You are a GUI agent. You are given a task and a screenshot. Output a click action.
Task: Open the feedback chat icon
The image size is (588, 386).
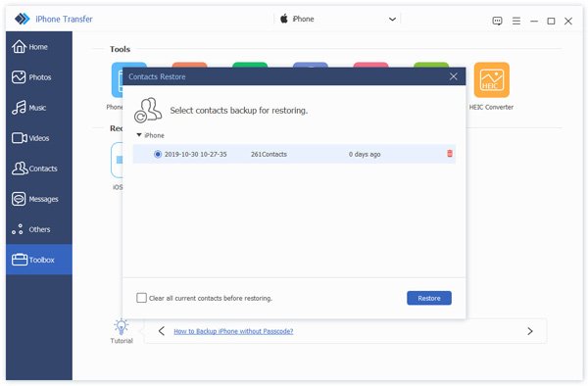click(x=497, y=21)
